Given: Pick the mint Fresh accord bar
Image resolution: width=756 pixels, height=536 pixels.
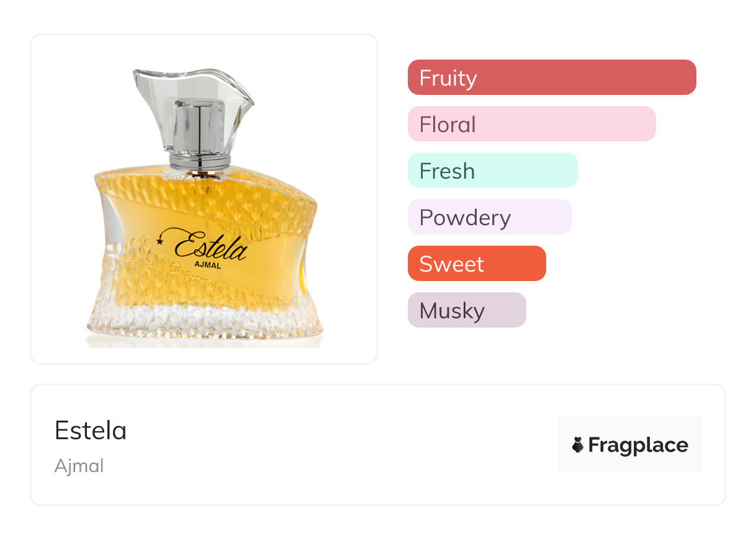Looking at the screenshot, I should 492,171.
